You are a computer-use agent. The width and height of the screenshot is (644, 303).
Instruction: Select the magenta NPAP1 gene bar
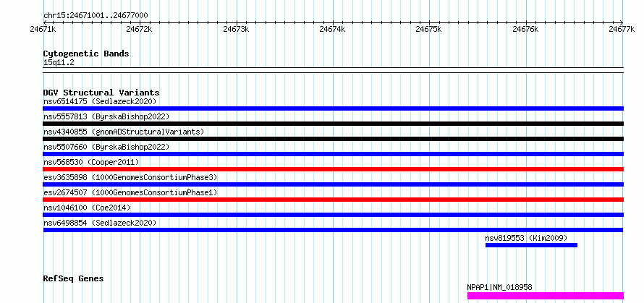(x=546, y=296)
